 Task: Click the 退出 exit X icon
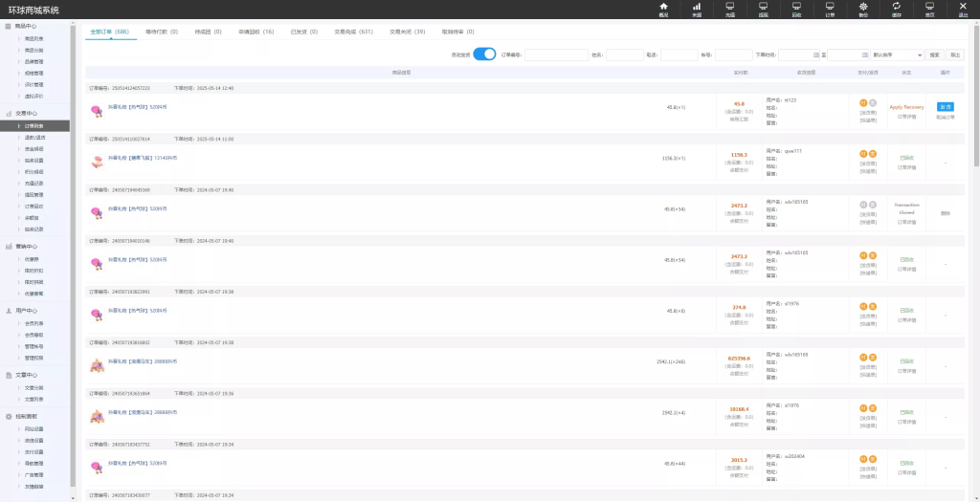coord(963,8)
